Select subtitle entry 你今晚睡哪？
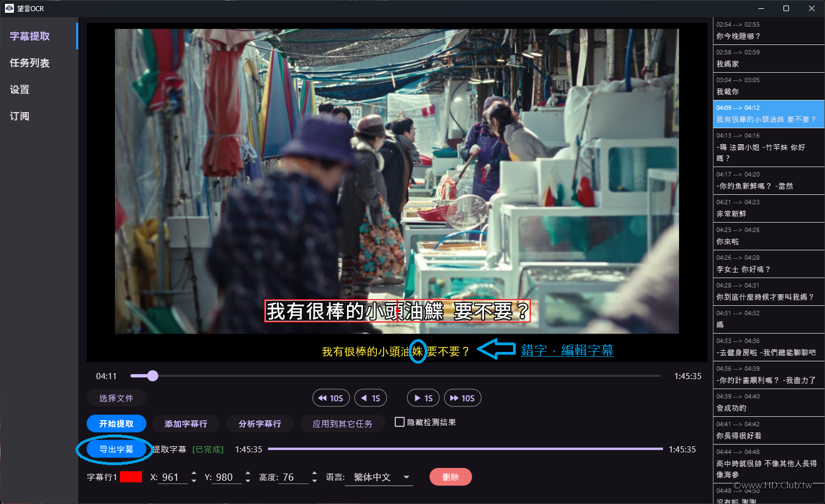 click(769, 31)
